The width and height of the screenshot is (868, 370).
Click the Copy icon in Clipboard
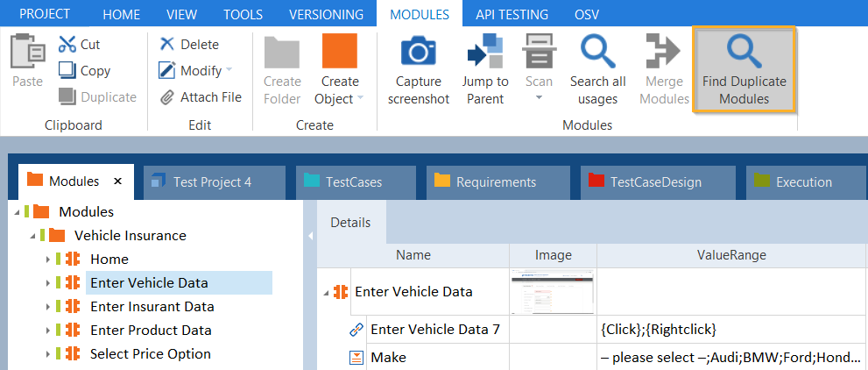click(x=67, y=71)
